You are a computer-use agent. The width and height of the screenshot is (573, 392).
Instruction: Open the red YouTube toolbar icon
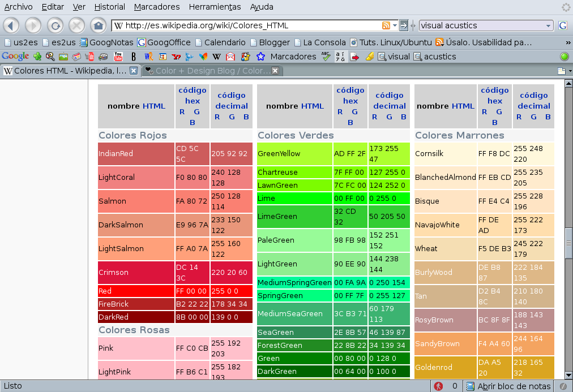[x=118, y=56]
